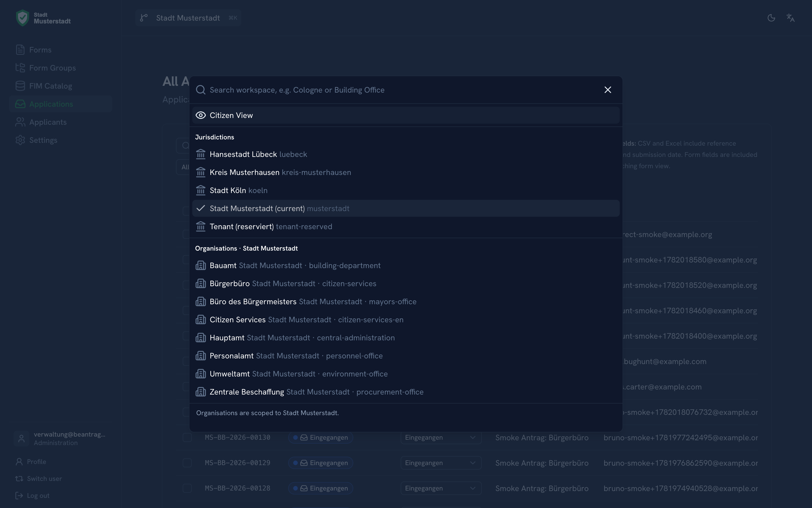Open status dropdown for MS-BB-2026-00130
The width and height of the screenshot is (812, 508).
[441, 437]
